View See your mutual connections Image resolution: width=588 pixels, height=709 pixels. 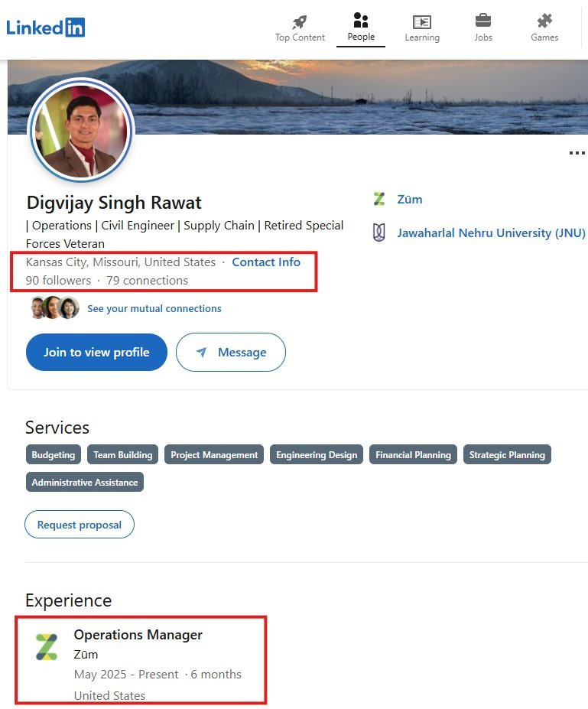[154, 308]
